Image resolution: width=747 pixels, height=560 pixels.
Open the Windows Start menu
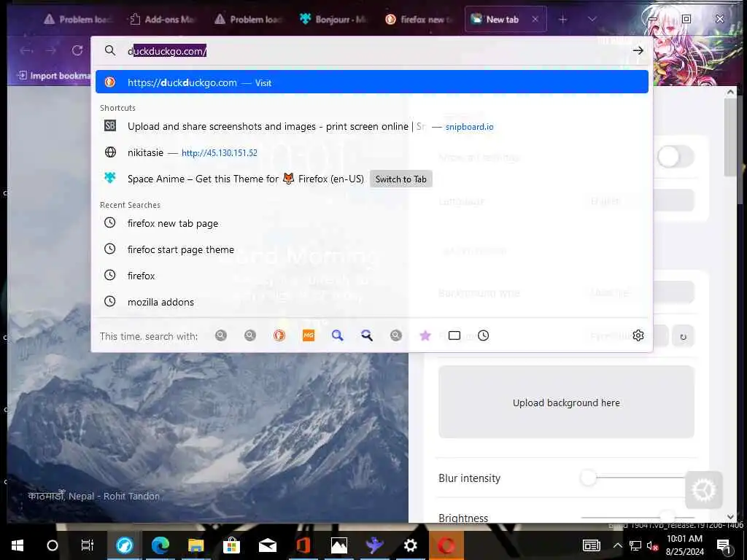coord(18,545)
